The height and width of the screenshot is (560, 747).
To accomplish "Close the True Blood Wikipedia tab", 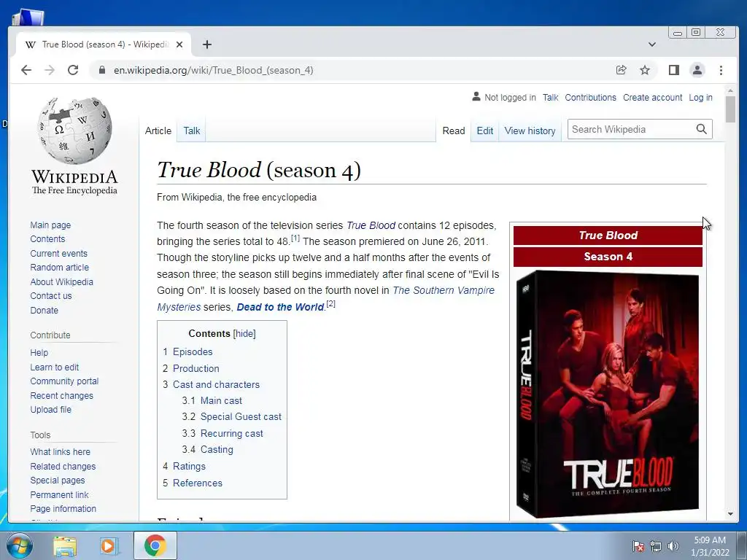I will pos(179,44).
